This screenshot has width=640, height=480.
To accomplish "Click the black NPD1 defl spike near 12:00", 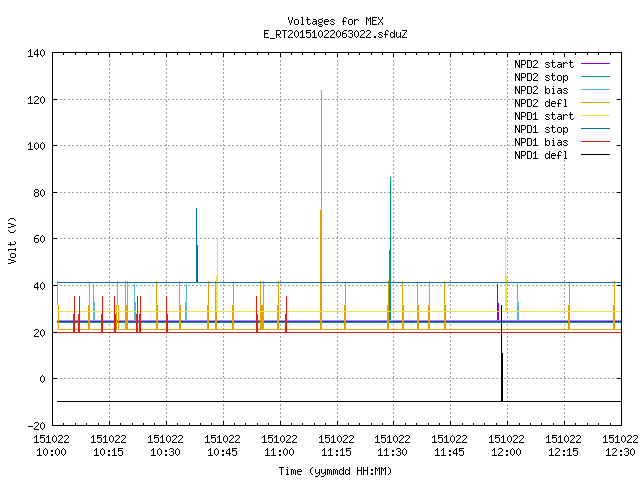I will 502,353.
